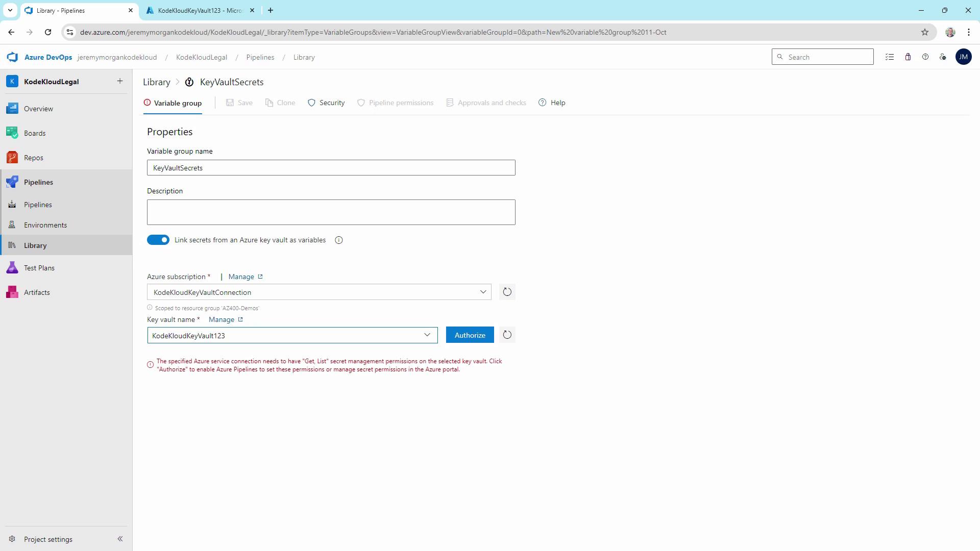Viewport: 980px width, 551px height.
Task: Open work items list icon in header
Action: click(890, 57)
